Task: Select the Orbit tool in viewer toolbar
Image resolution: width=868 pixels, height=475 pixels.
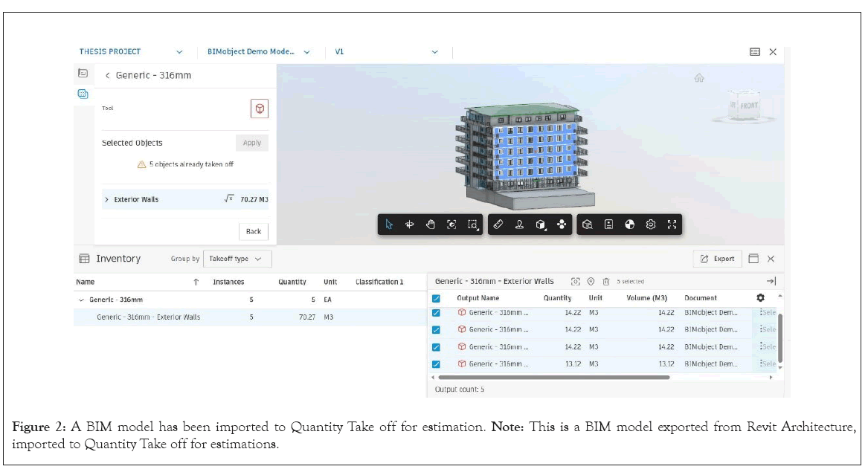Action: pyautogui.click(x=409, y=224)
